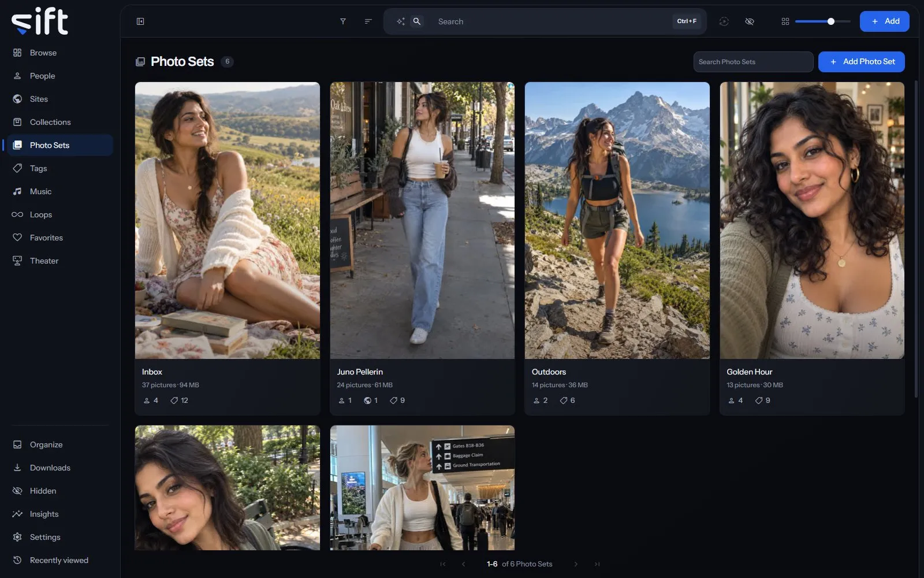The width and height of the screenshot is (924, 578).
Task: Open the Juno Pellerin photo set thumbnail
Action: point(422,220)
